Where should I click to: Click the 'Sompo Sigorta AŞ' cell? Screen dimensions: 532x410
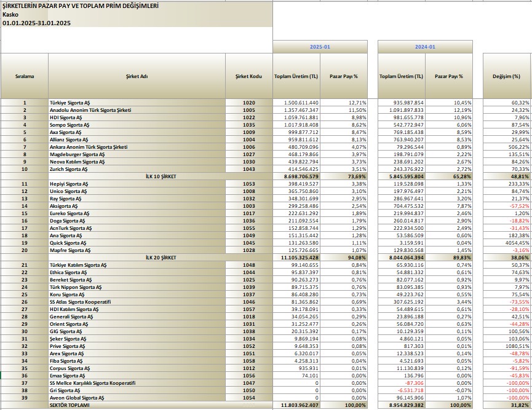click(x=137, y=125)
